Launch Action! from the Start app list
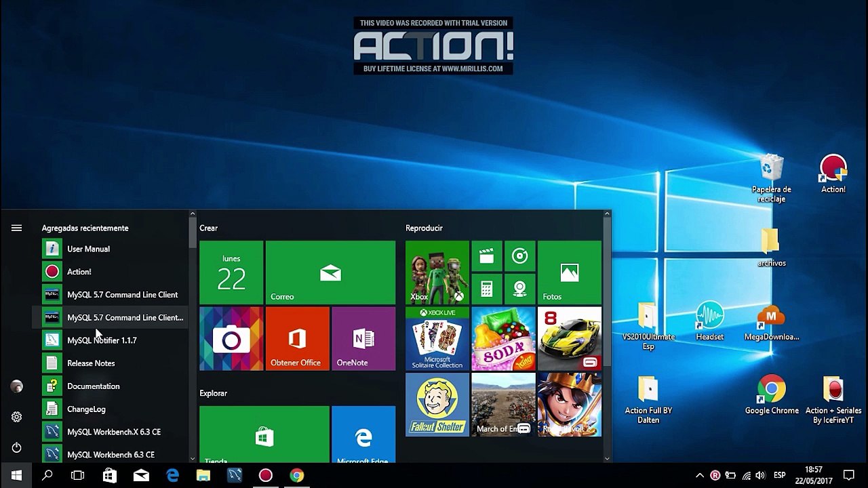The image size is (868, 488). point(110,272)
